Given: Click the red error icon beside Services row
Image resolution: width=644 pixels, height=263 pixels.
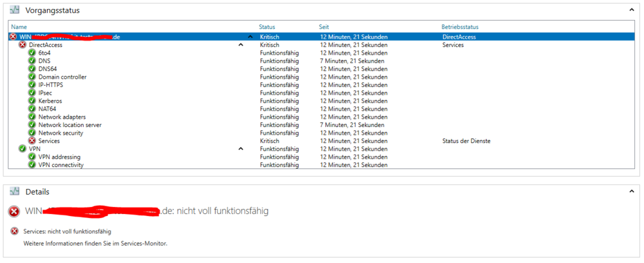Looking at the screenshot, I should click(32, 141).
